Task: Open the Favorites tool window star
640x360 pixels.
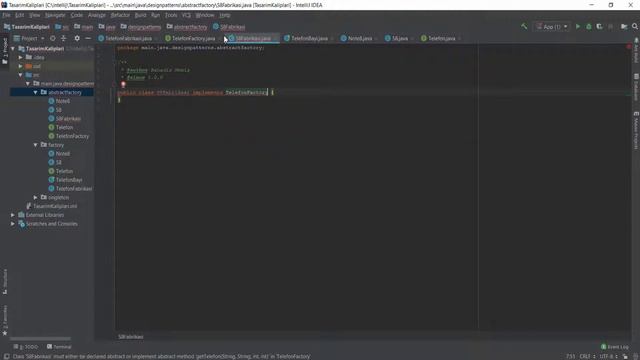Action: coord(5,320)
